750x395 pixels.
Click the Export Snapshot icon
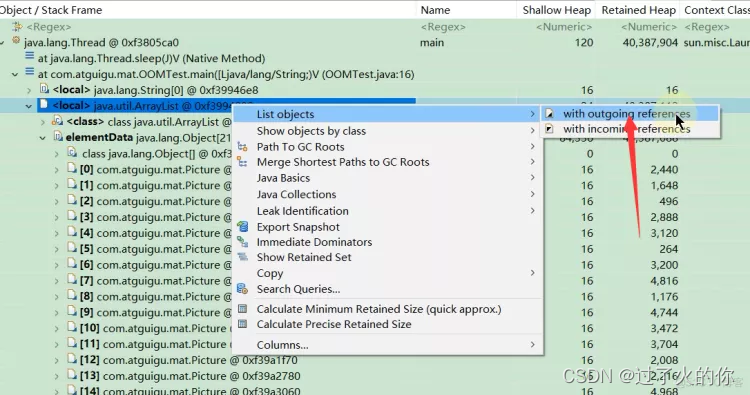(243, 227)
